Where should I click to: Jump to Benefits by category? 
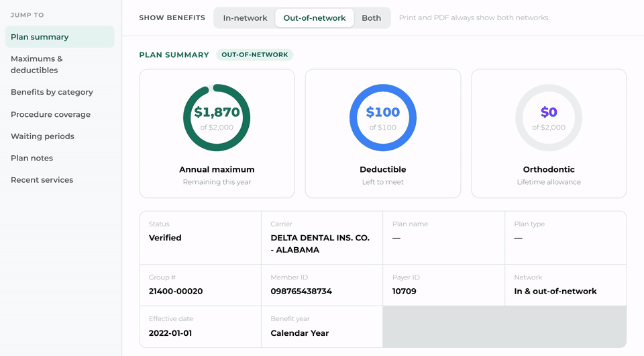pos(60,92)
